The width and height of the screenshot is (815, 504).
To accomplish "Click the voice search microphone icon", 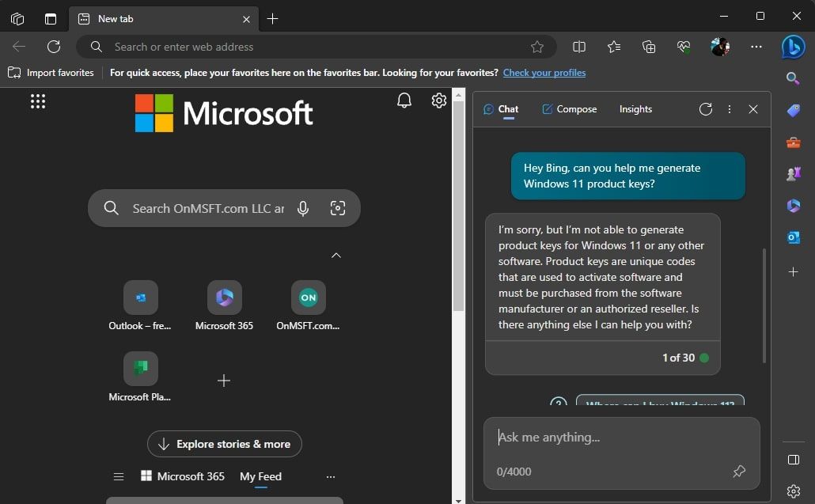I will pos(303,208).
